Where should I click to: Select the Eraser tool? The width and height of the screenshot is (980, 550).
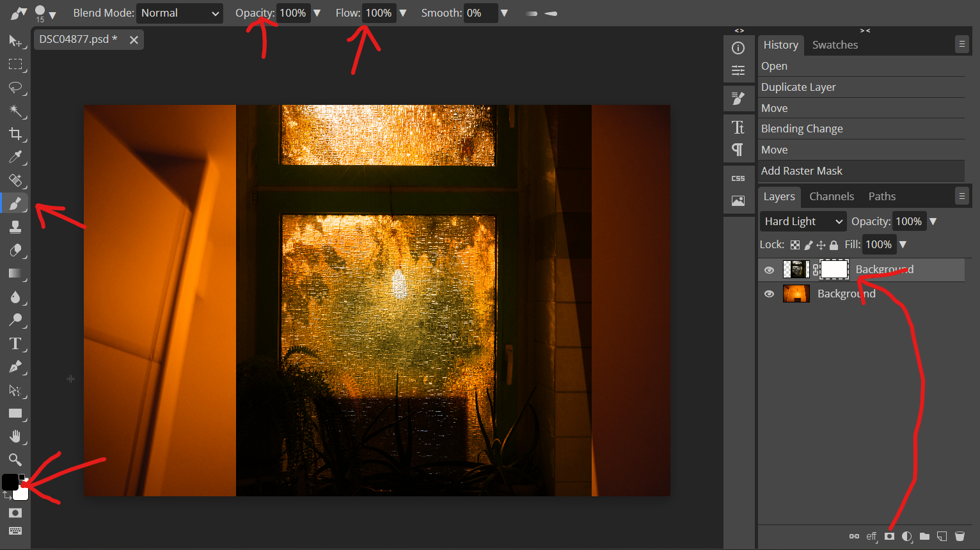coord(15,249)
